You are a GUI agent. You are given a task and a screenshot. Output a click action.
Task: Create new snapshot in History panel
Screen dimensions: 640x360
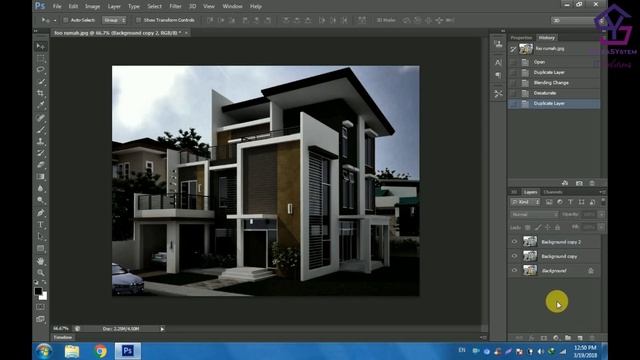click(x=579, y=183)
